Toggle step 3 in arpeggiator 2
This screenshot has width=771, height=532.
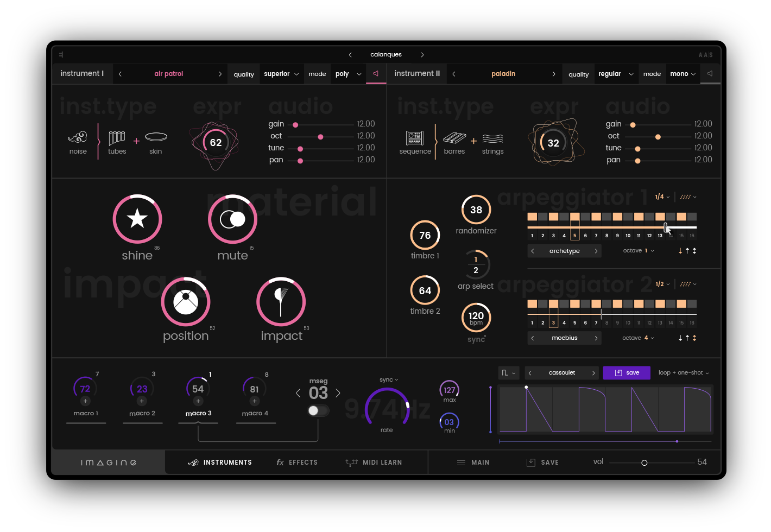click(553, 304)
